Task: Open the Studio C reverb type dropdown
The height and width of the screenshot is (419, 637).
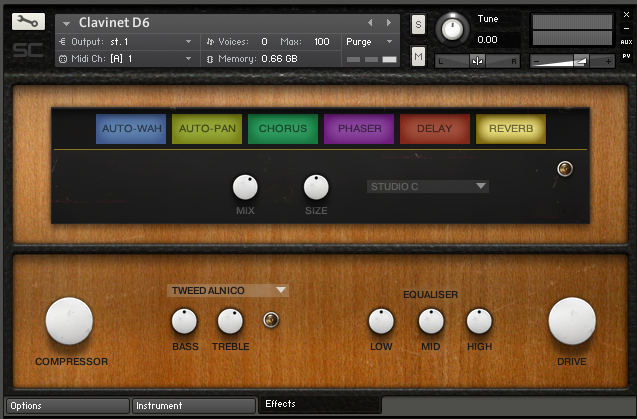Action: click(x=427, y=186)
